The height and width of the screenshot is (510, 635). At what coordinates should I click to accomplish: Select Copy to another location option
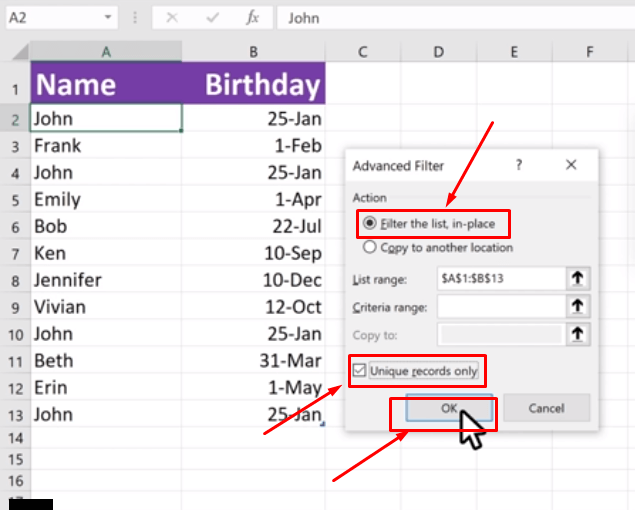pyautogui.click(x=370, y=247)
